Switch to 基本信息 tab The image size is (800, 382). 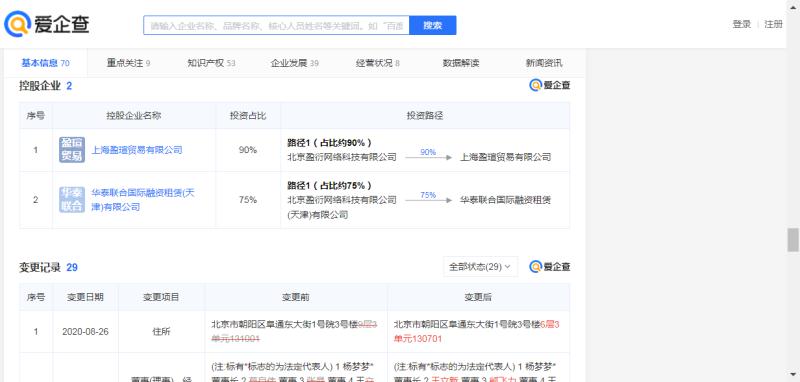(45, 63)
